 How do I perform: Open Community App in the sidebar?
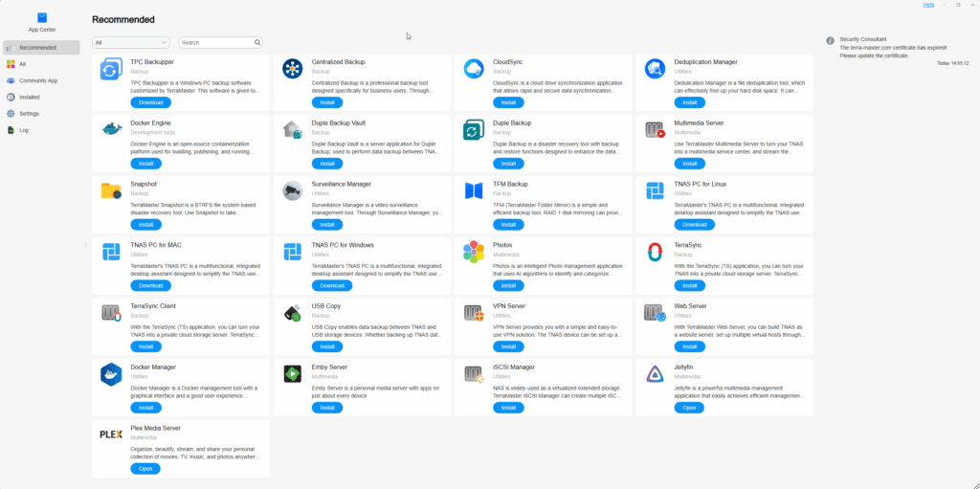[x=41, y=80]
